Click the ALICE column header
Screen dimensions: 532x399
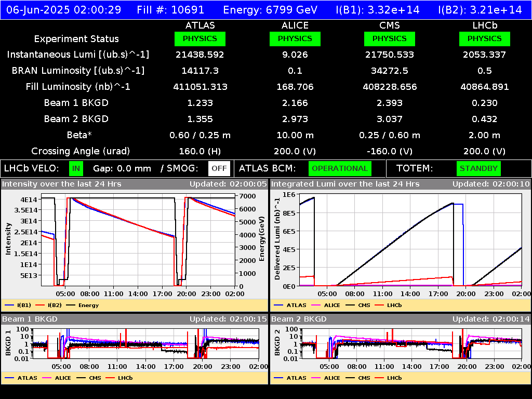(x=295, y=25)
